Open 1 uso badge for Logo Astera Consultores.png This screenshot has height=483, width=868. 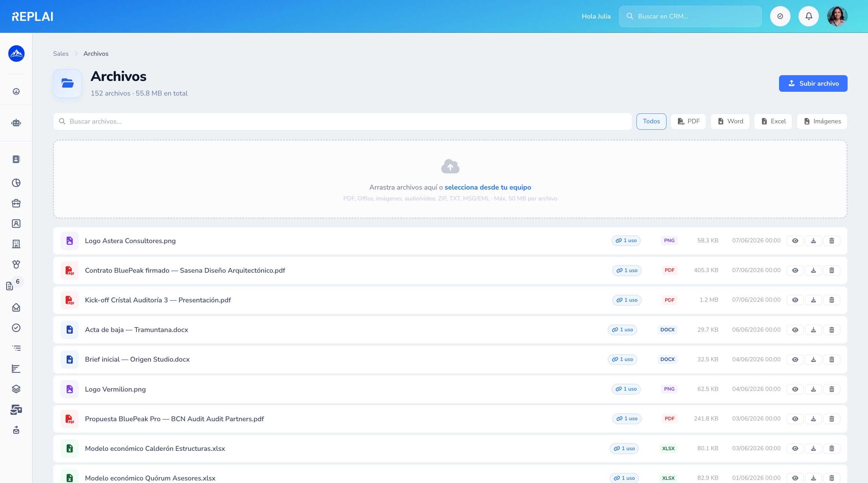[626, 241]
